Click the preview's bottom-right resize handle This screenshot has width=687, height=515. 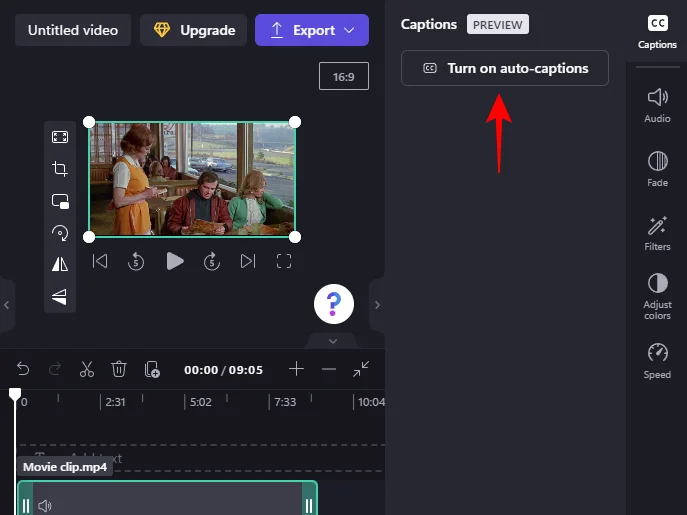click(x=295, y=237)
